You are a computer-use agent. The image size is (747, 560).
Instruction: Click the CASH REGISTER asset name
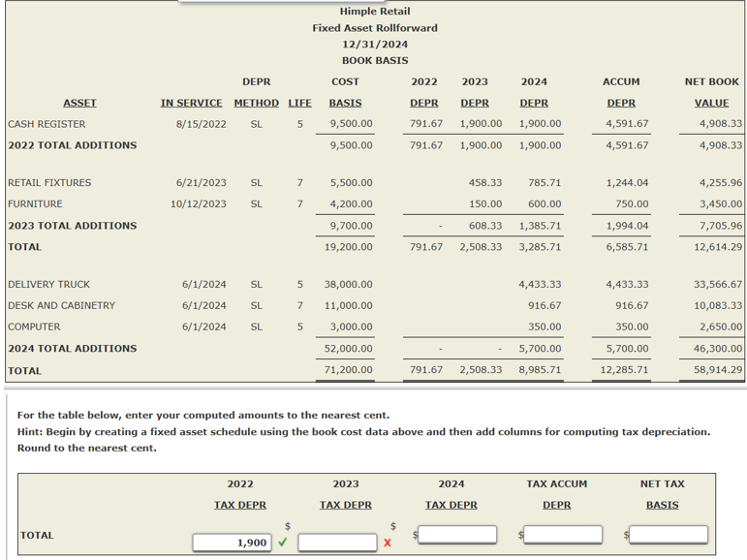47,124
